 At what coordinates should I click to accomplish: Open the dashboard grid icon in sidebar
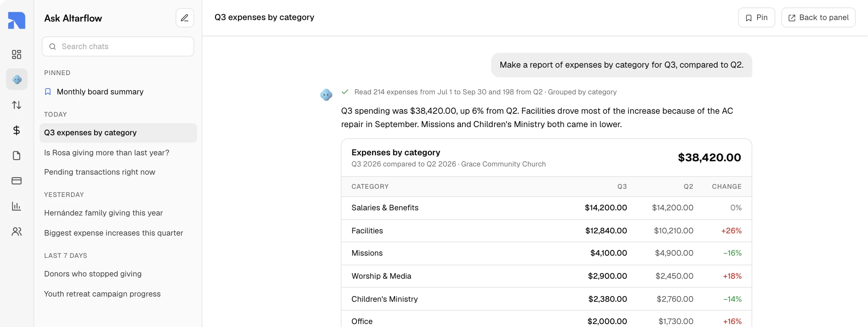pyautogui.click(x=17, y=55)
